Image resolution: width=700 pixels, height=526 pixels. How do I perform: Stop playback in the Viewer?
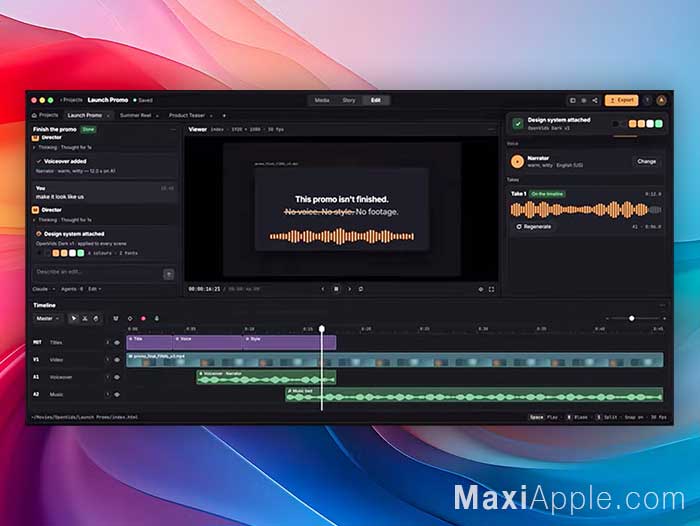tap(336, 289)
